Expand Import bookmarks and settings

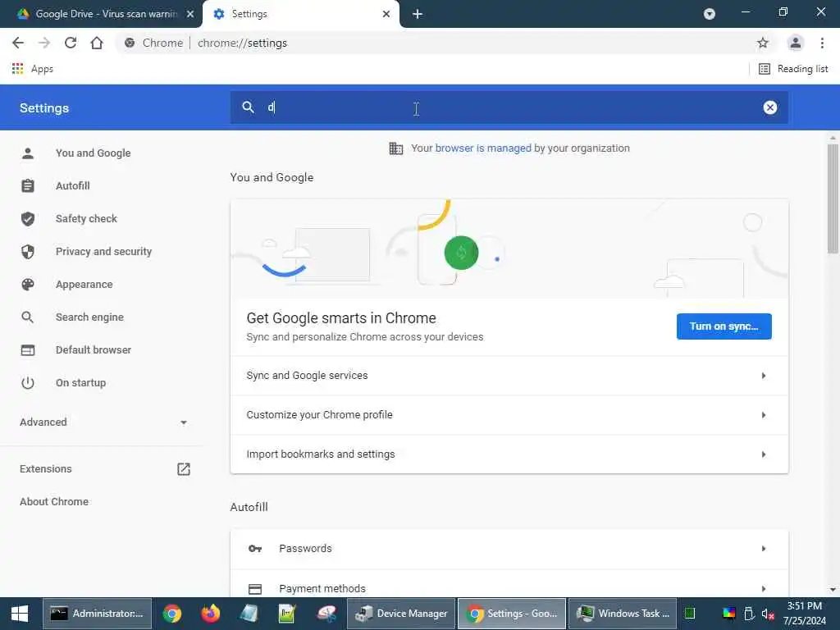pos(509,454)
